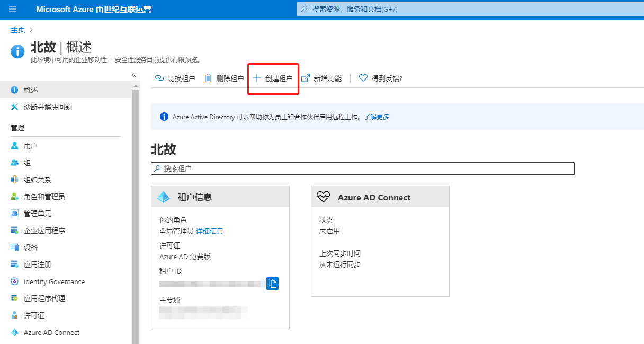
Task: Open the hamburger portal menu
Action: click(13, 10)
